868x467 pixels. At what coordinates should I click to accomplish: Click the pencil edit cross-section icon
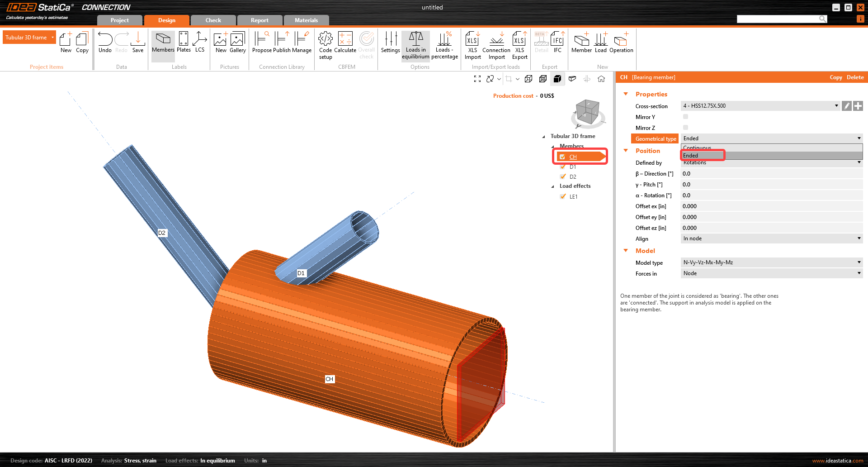coord(847,106)
